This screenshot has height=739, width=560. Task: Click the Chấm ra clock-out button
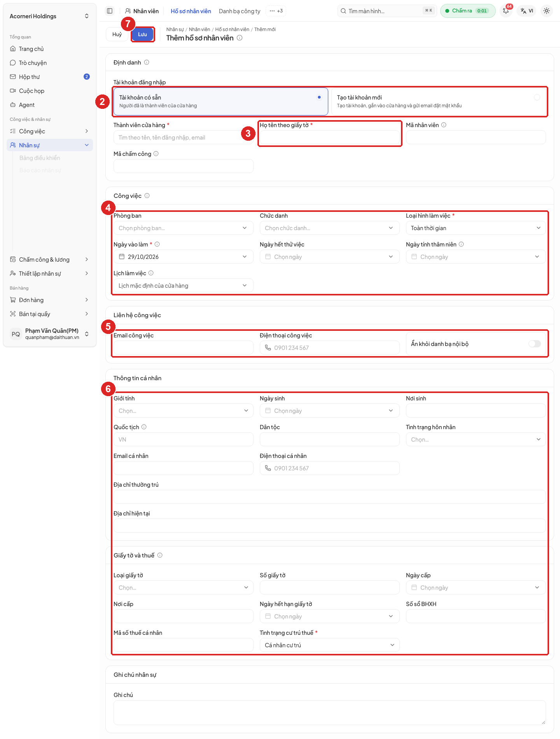coord(468,11)
